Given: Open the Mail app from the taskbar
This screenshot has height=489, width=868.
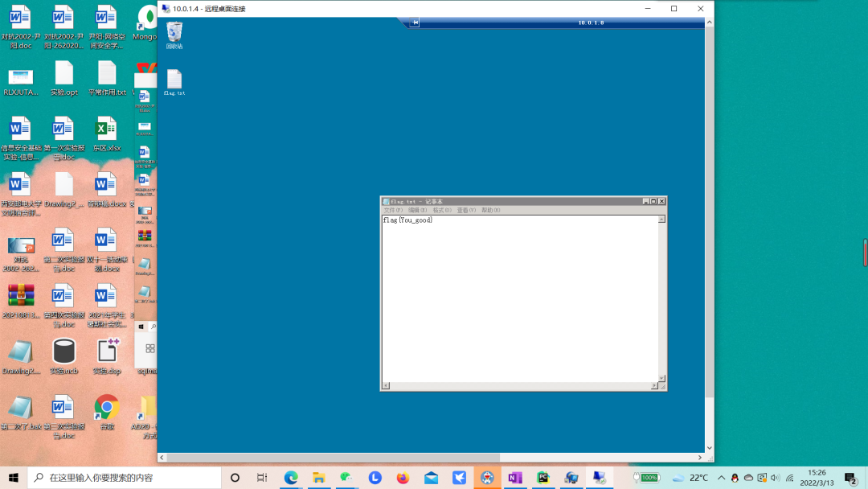Looking at the screenshot, I should click(431, 478).
